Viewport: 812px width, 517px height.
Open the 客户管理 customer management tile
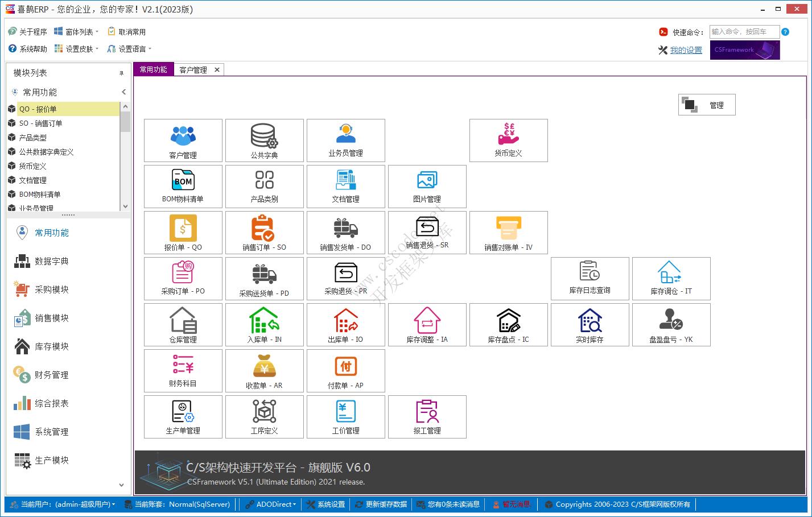pos(183,140)
